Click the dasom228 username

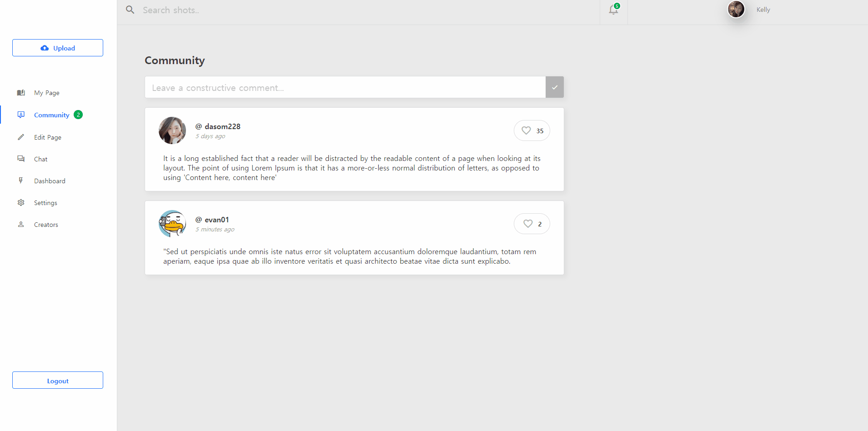coord(218,126)
